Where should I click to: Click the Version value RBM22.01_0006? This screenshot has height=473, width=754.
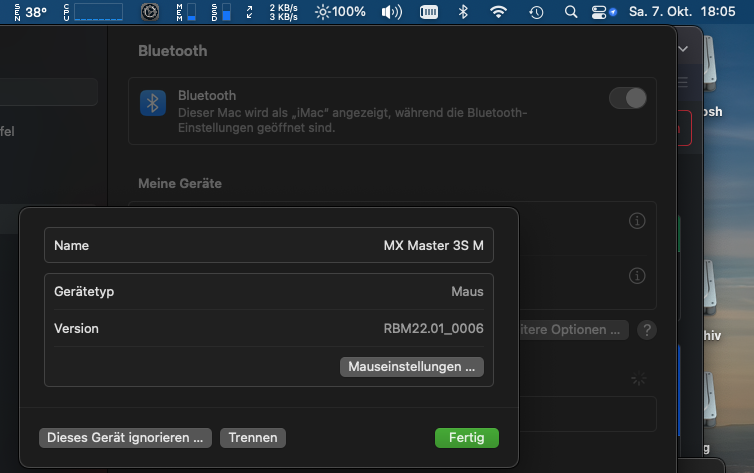click(433, 328)
